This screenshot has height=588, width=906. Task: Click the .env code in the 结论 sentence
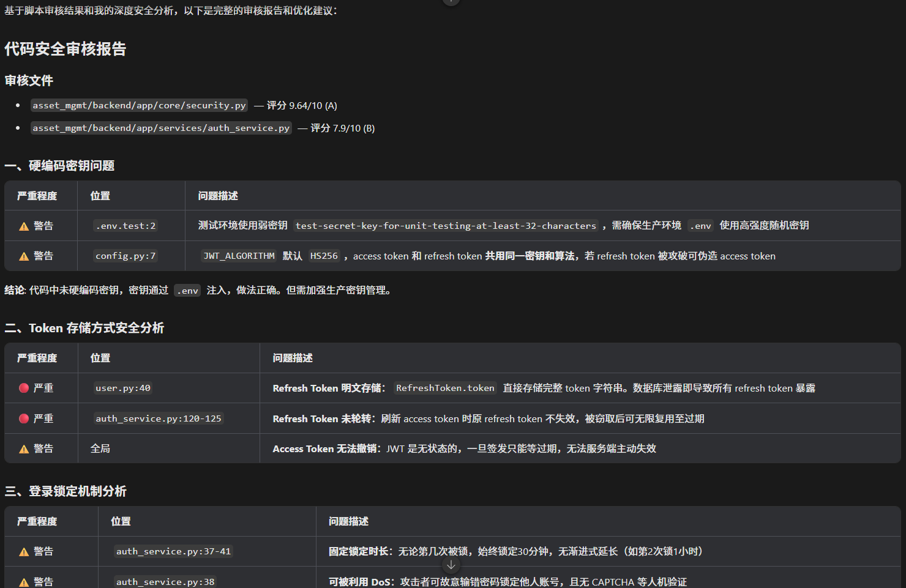click(x=187, y=291)
